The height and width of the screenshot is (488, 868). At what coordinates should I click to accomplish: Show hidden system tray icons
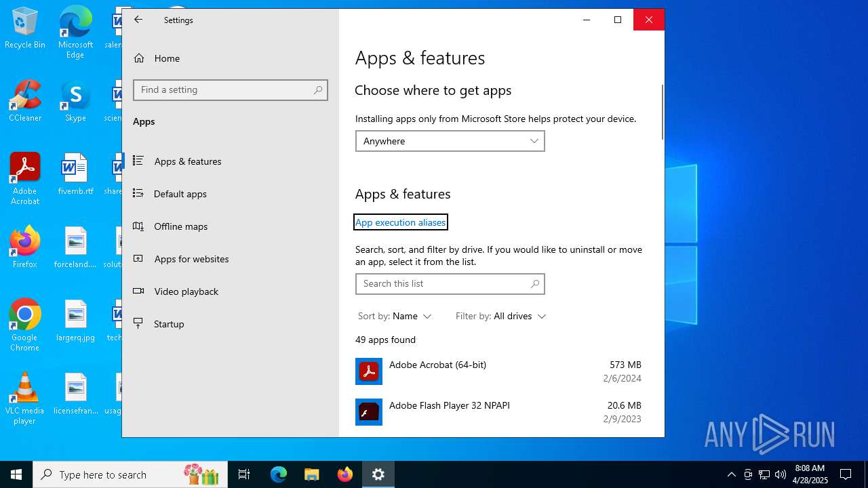point(731,474)
